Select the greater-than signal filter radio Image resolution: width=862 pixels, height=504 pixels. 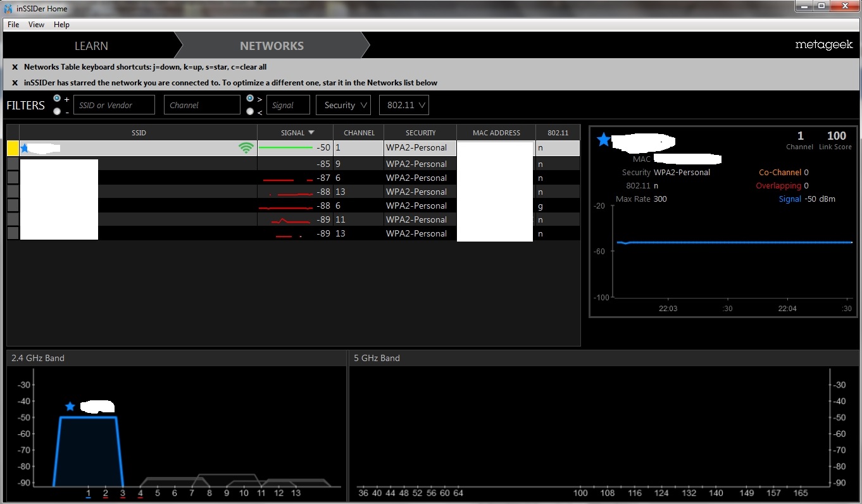(250, 99)
